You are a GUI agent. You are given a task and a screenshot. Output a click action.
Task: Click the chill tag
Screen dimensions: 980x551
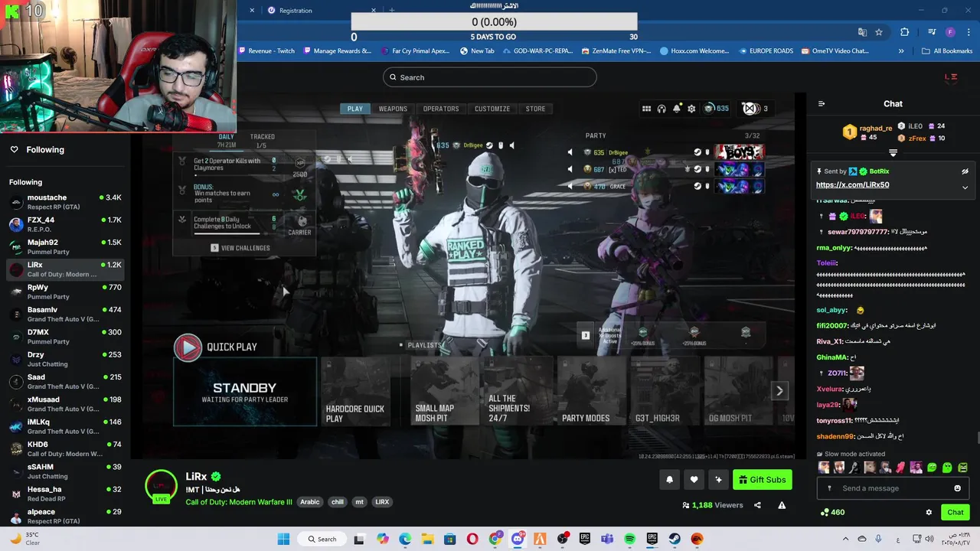[x=338, y=502]
